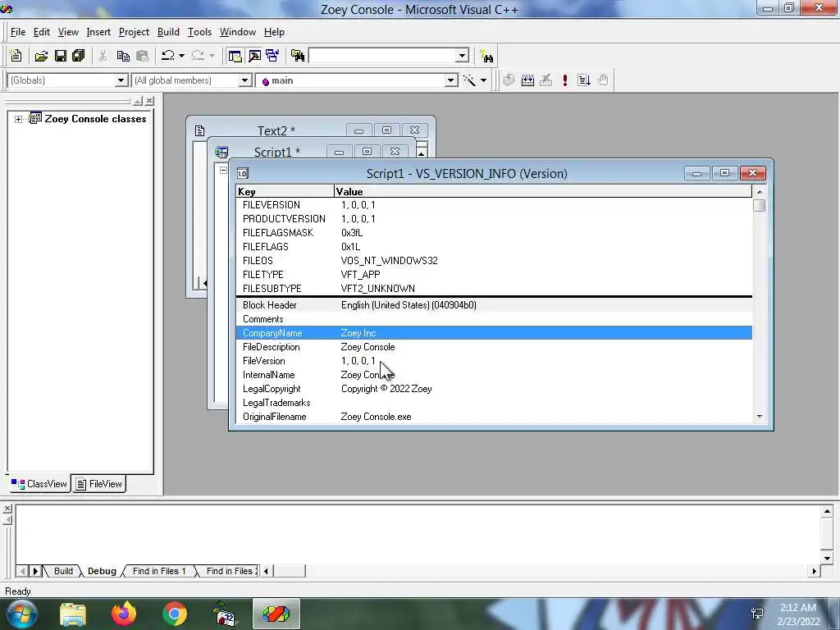Switch to the FileView tab
This screenshot has width=840, height=630.
pyautogui.click(x=99, y=484)
